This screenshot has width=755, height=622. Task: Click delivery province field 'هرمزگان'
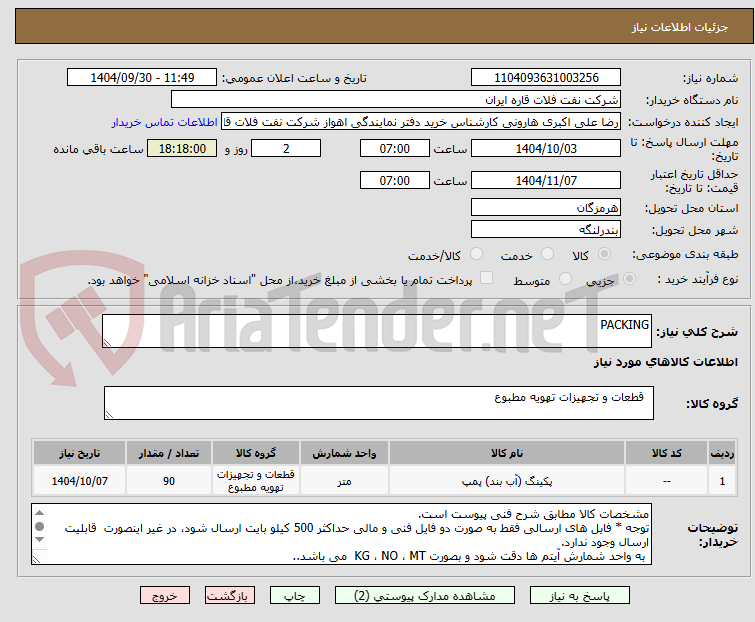tap(546, 207)
